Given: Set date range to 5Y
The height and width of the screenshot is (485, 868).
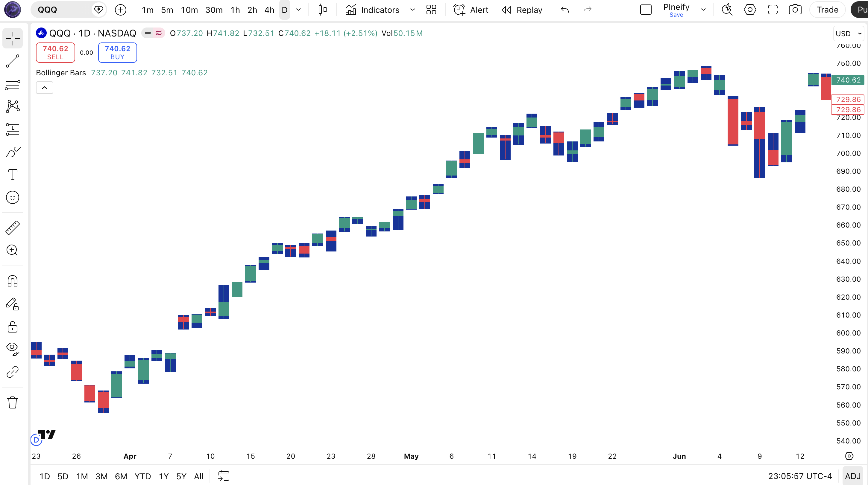Looking at the screenshot, I should [181, 476].
